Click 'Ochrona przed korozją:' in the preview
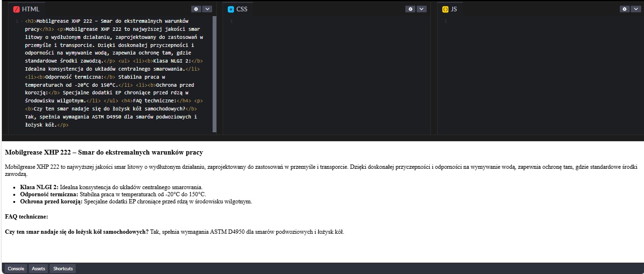This screenshot has height=274, width=644. tap(51, 201)
